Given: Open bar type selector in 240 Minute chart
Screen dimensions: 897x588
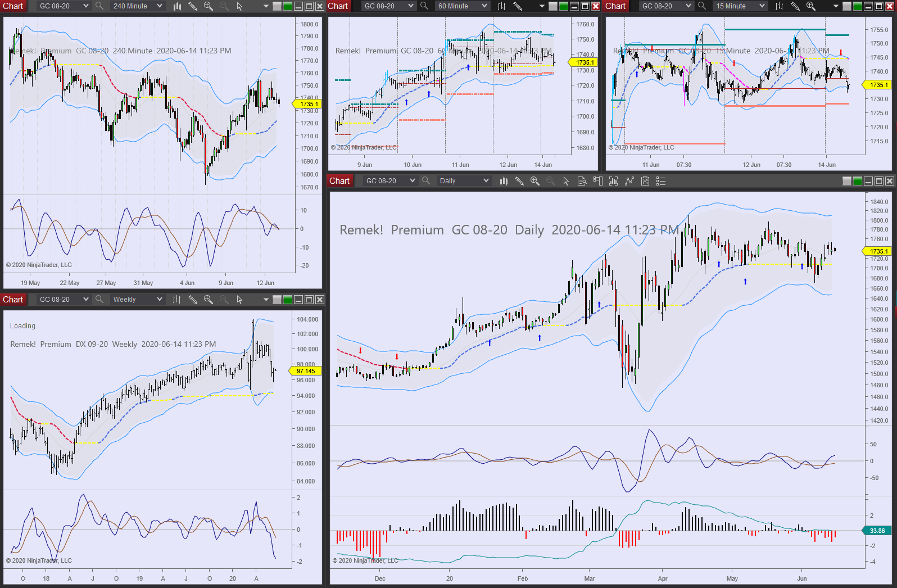Looking at the screenshot, I should [177, 6].
